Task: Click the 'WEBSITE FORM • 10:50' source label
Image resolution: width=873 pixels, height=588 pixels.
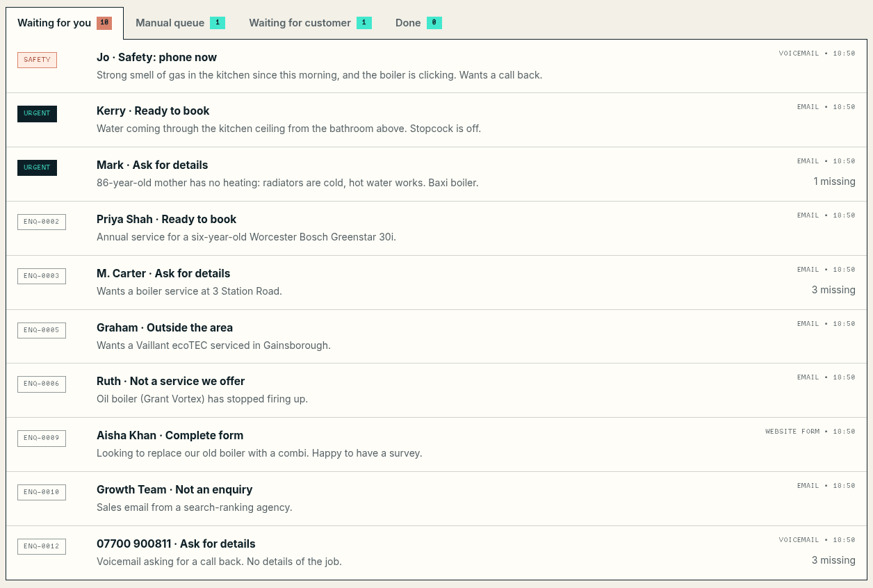Action: pos(810,432)
